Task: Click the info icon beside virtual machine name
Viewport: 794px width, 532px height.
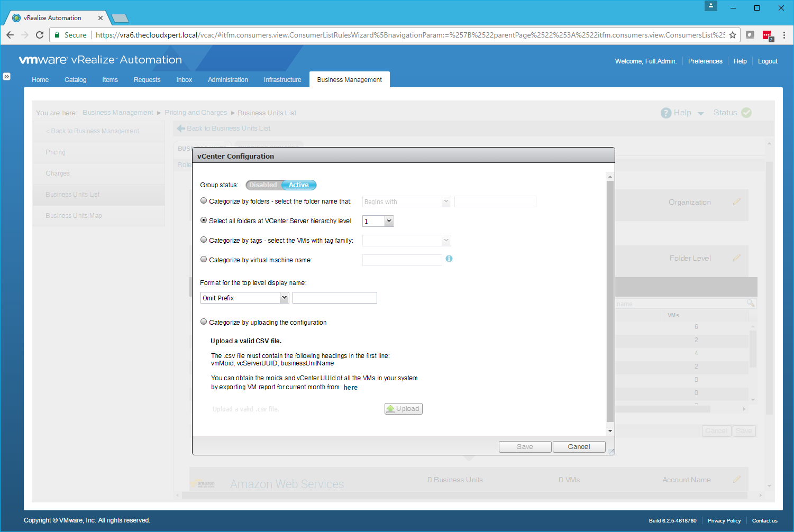Action: point(449,259)
